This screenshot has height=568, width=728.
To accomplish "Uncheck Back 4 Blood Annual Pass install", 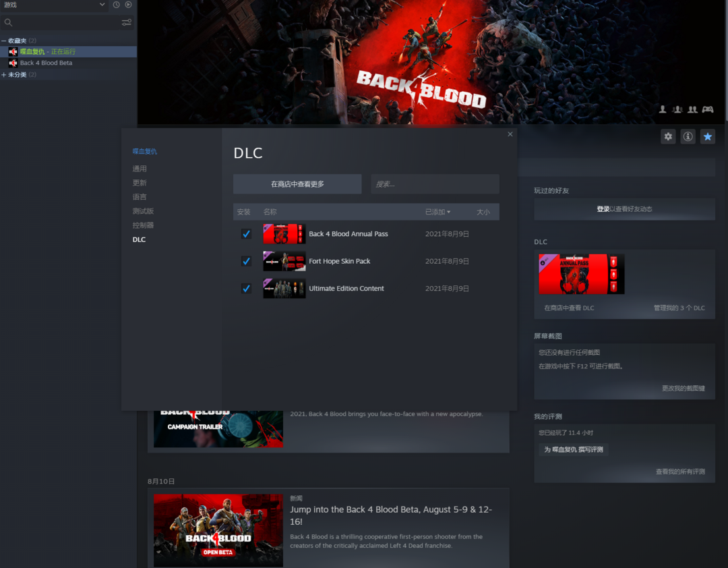I will click(x=246, y=234).
